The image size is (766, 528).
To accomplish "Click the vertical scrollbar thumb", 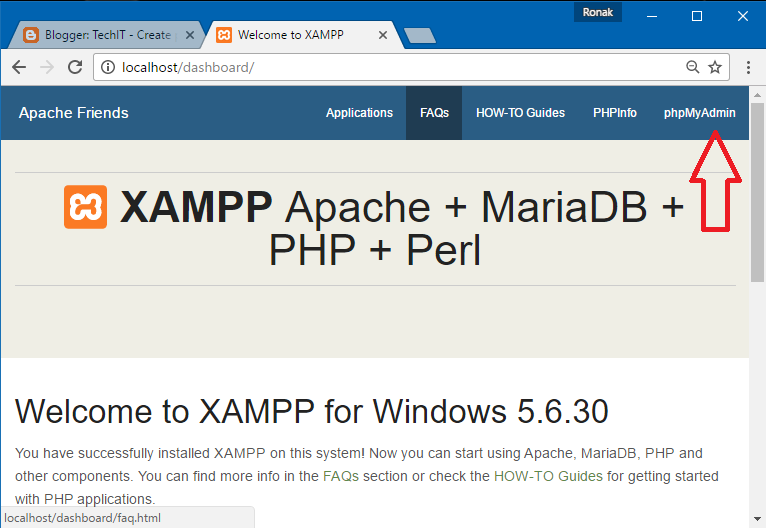I will click(757, 191).
